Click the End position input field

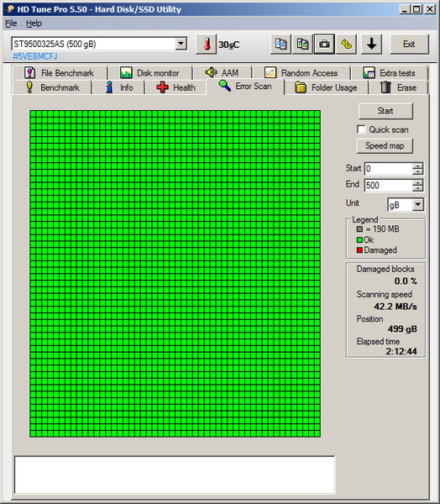[x=389, y=186]
